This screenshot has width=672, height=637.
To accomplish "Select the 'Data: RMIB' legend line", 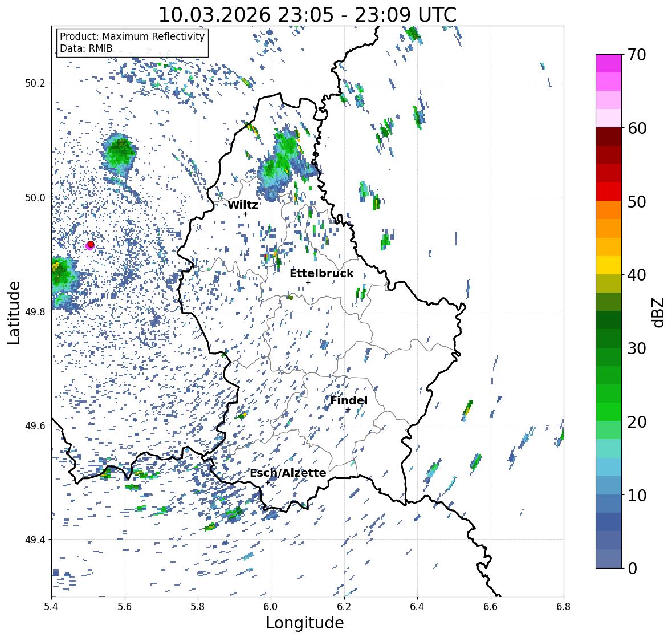I will click(86, 48).
